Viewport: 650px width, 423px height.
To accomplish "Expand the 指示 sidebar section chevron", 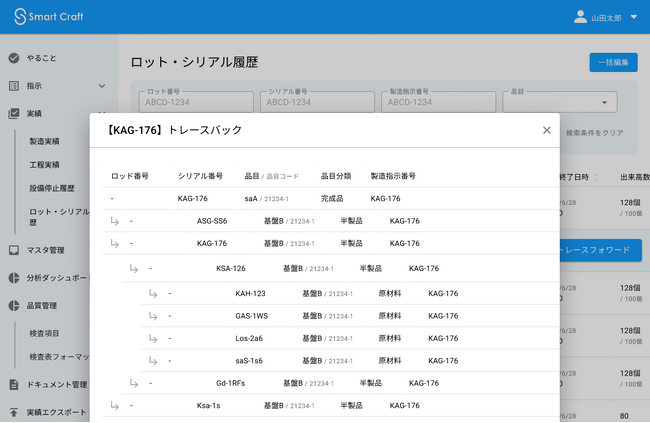I will point(102,86).
